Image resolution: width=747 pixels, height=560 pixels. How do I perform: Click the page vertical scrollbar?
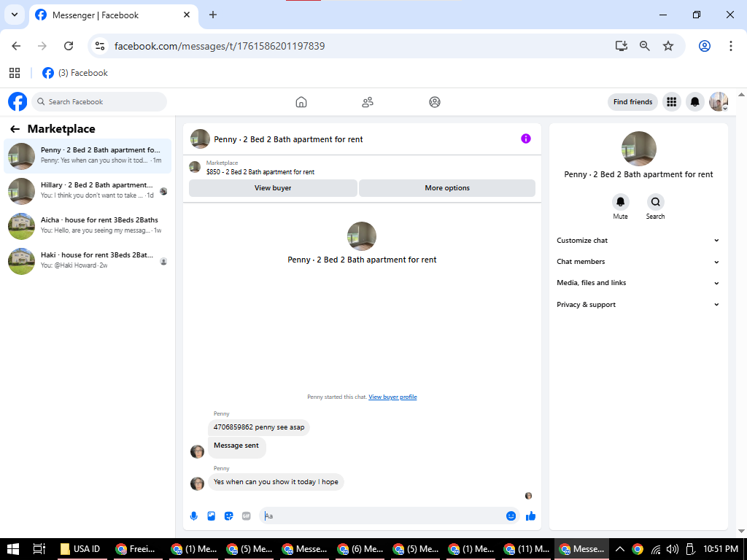[x=741, y=312]
